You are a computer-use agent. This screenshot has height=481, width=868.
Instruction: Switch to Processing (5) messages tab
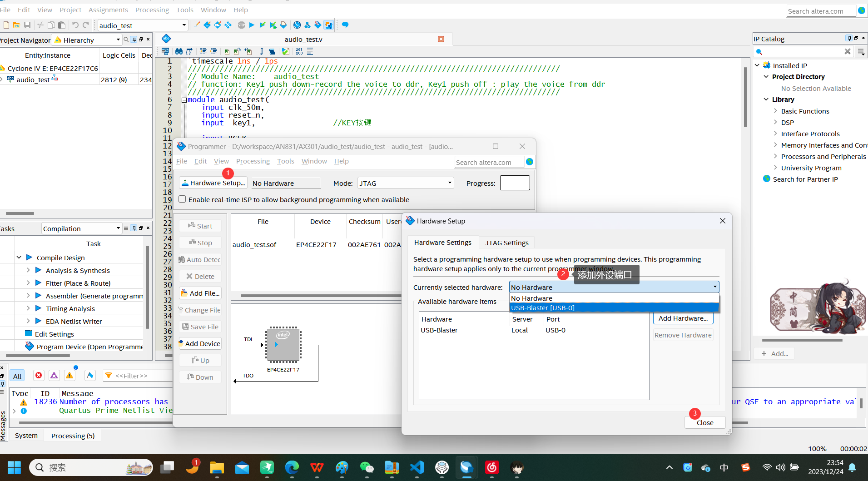pos(73,436)
